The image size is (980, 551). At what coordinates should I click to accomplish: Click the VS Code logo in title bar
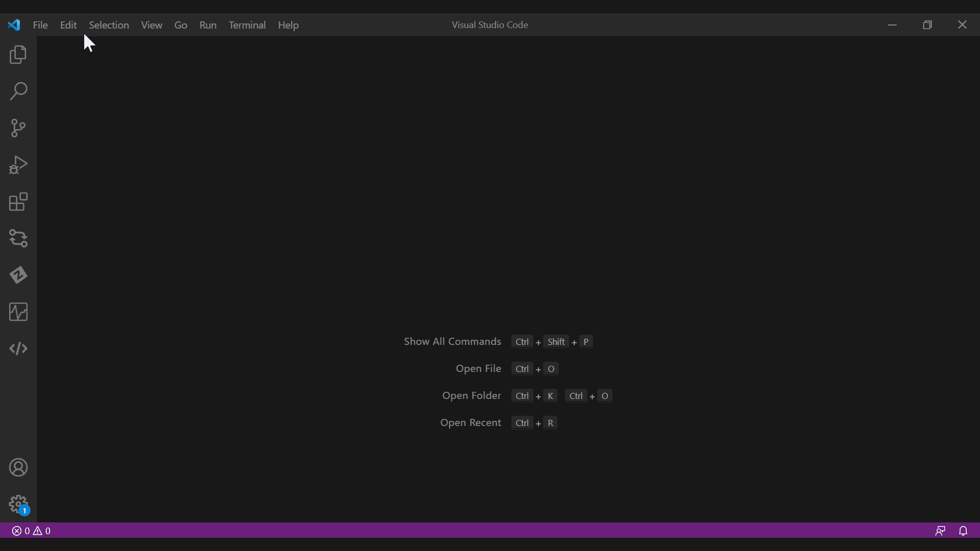(14, 25)
